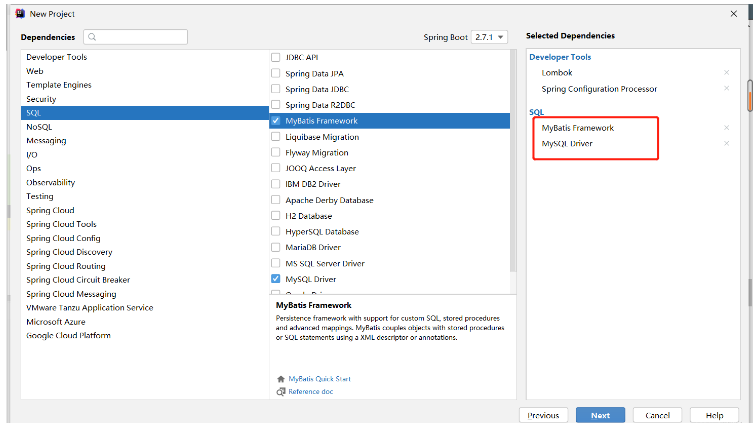The width and height of the screenshot is (756, 423).
Task: Enable the Spring Data JPA checkbox
Action: point(276,74)
